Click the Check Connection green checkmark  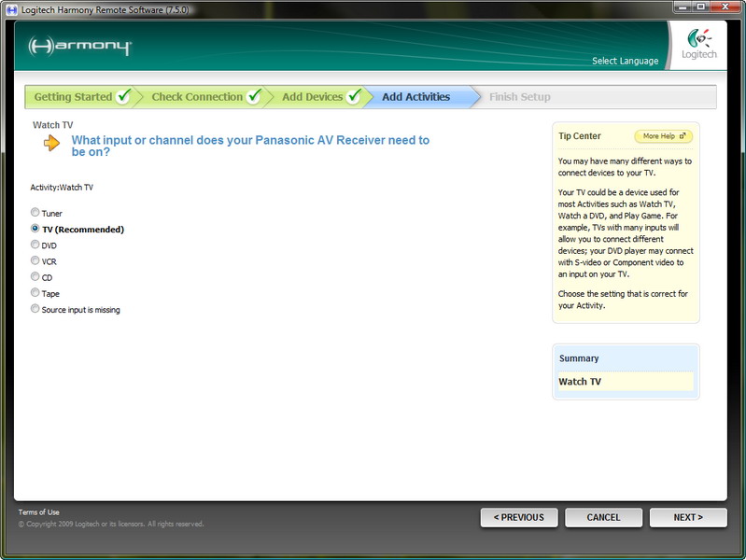(x=254, y=97)
